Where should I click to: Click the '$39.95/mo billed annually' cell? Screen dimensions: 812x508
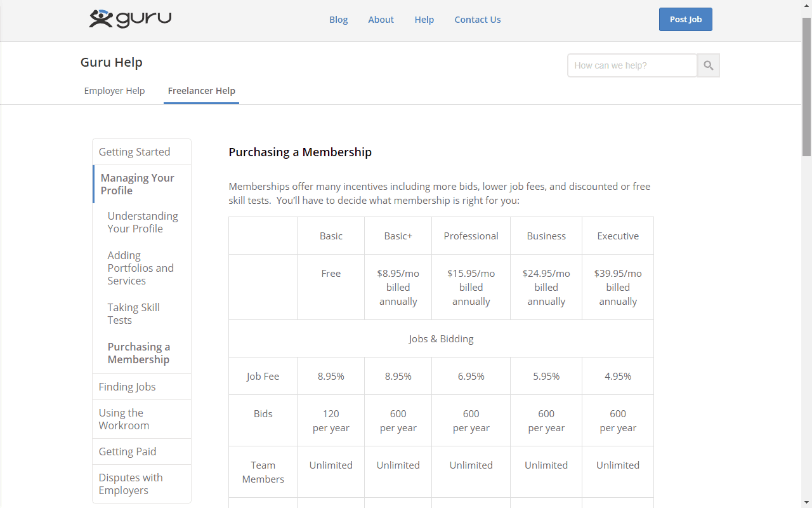(x=618, y=287)
